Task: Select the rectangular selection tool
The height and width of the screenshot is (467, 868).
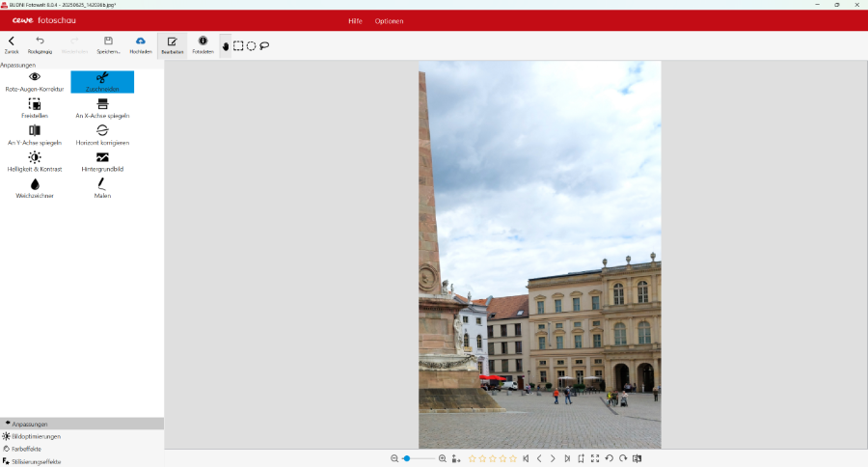Action: [x=238, y=46]
